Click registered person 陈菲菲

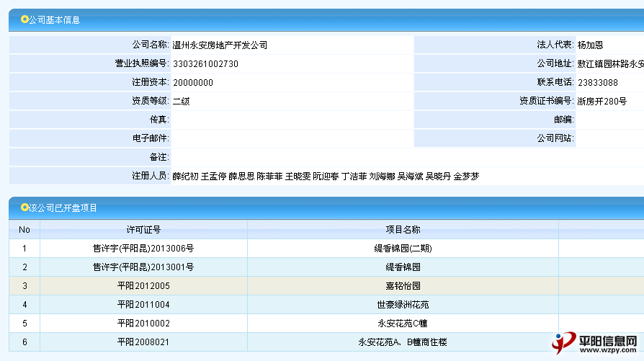pos(269,177)
